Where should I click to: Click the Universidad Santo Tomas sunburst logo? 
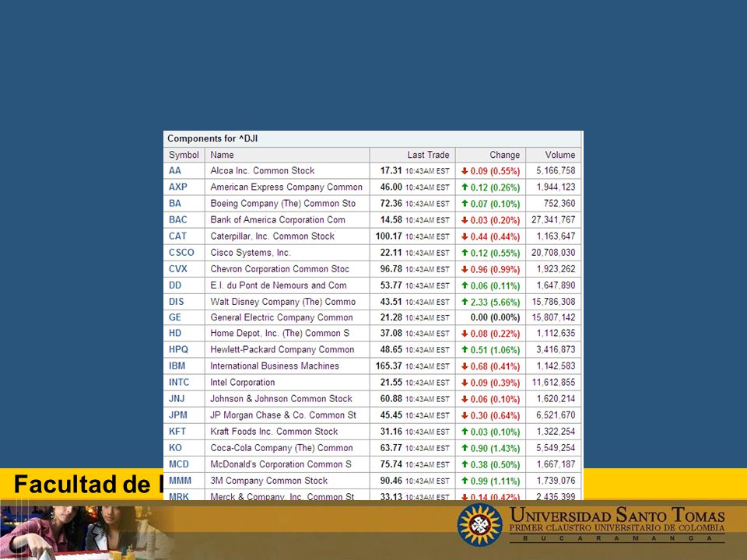tap(480, 525)
